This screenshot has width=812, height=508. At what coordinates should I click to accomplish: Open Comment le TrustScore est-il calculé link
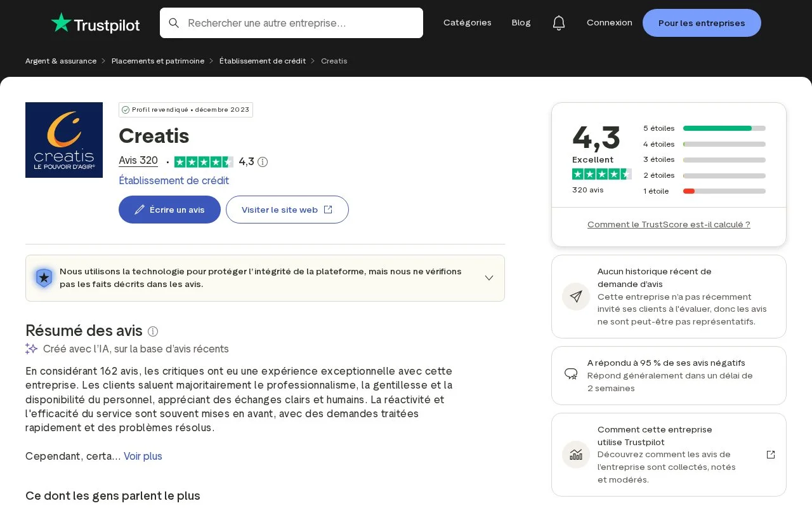pyautogui.click(x=669, y=224)
